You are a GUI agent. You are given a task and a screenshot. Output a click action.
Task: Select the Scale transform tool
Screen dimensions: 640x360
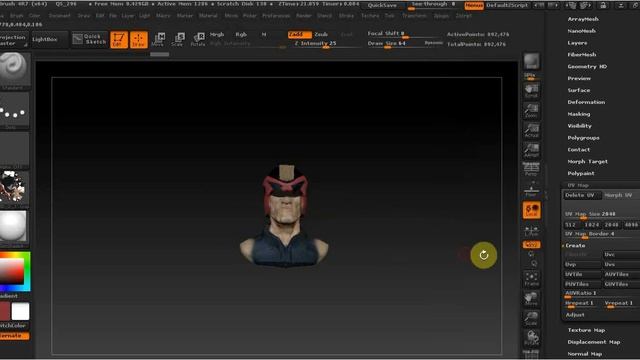click(178, 39)
